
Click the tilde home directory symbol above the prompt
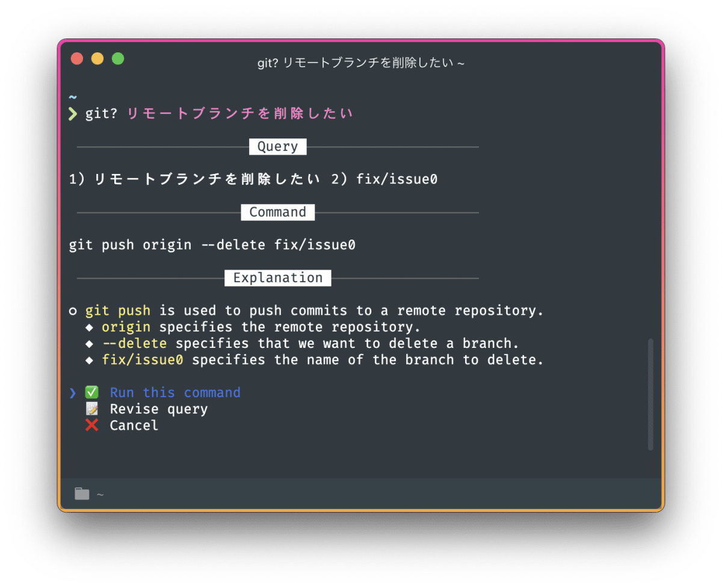pyautogui.click(x=72, y=96)
